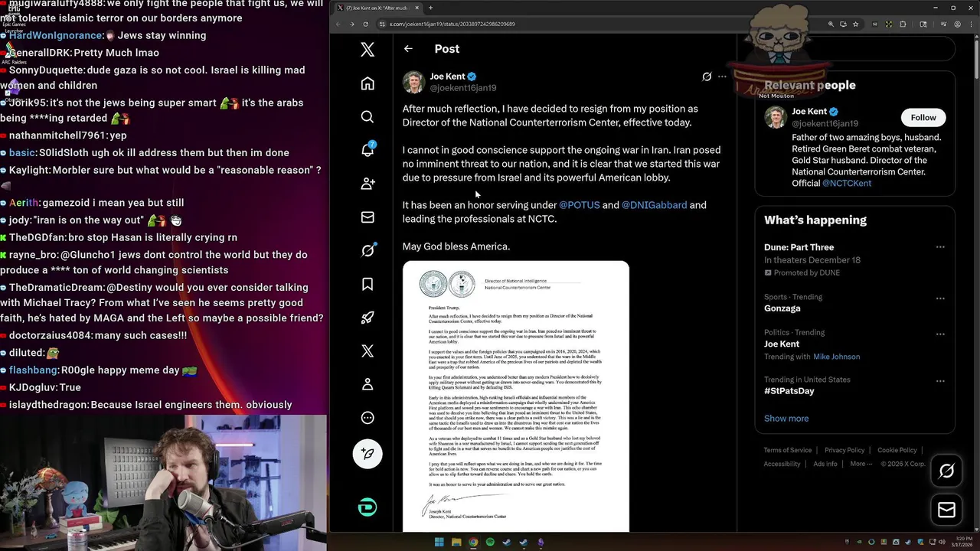
Task: Click the browser back arrow
Action: click(x=338, y=24)
